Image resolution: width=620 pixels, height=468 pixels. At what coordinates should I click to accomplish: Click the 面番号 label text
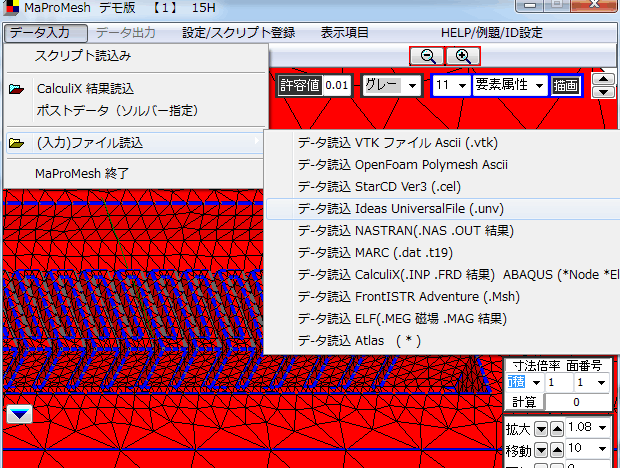584,366
